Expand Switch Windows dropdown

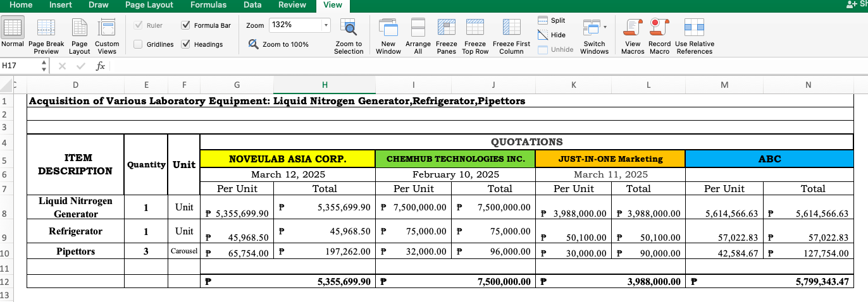(605, 27)
